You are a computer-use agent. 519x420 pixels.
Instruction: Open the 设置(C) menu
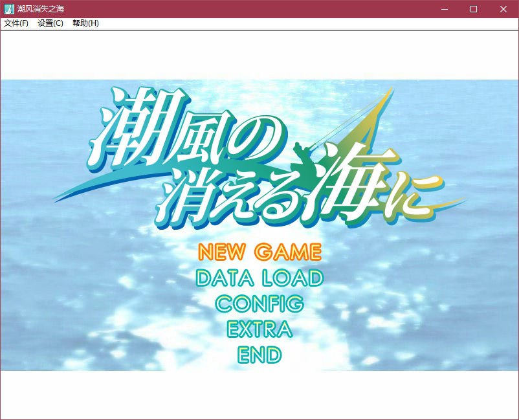tap(50, 23)
